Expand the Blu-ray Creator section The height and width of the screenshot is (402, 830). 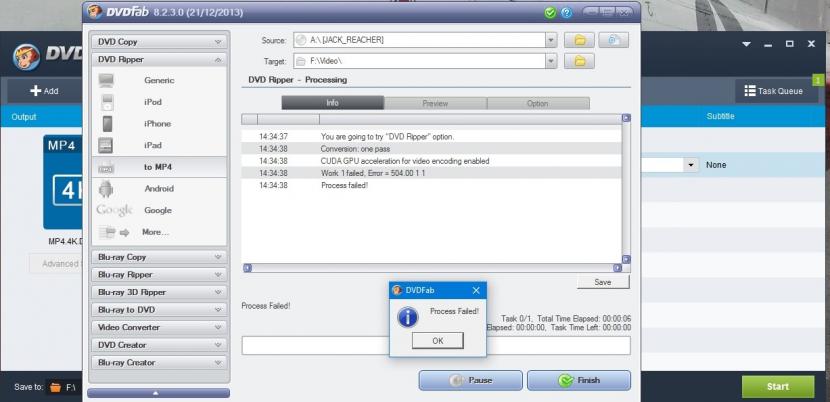[x=159, y=363]
